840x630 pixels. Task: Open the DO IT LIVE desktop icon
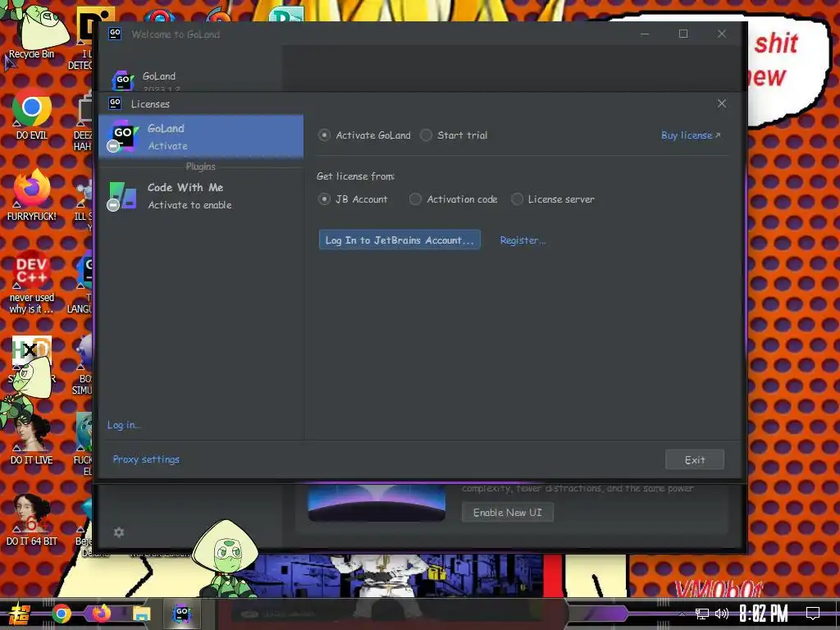pos(32,440)
